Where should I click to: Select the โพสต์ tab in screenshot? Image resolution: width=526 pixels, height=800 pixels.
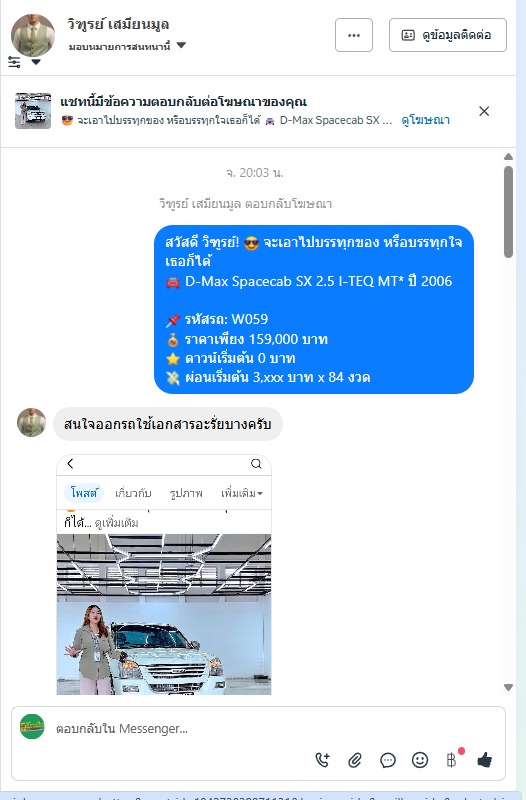point(84,493)
